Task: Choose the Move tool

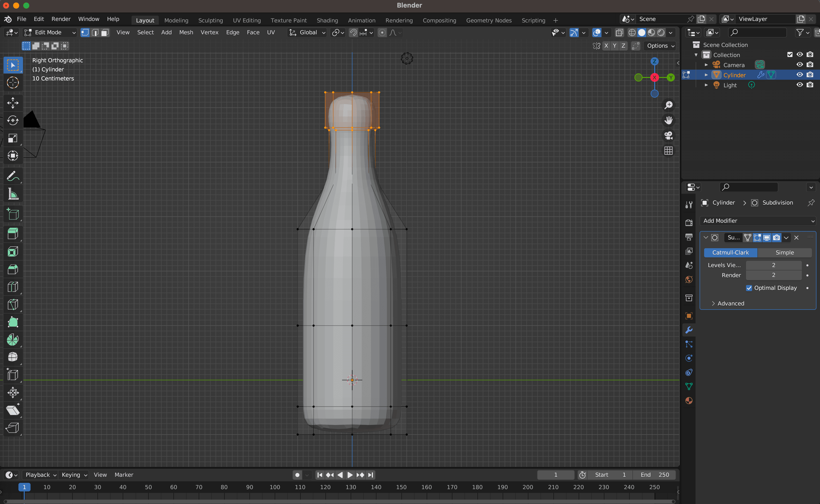Action: 13,103
